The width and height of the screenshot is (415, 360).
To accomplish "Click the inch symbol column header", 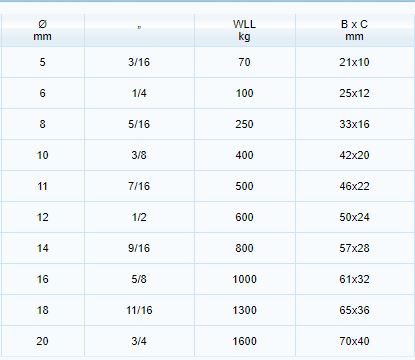I will point(139,30).
